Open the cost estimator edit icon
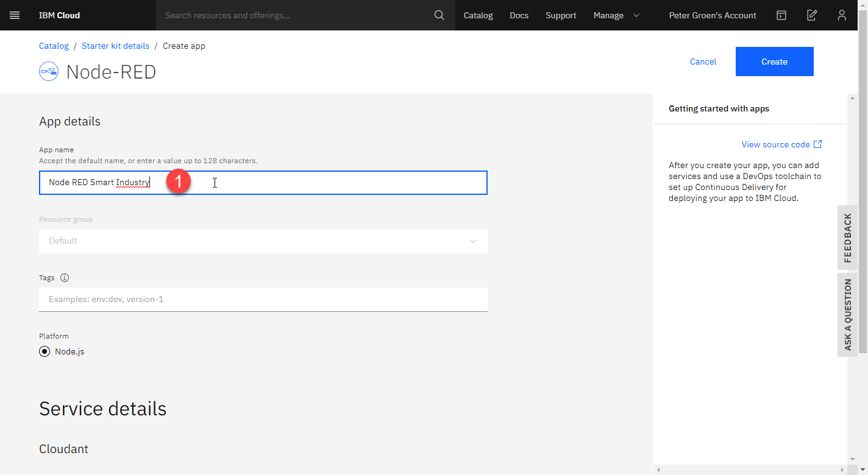 pyautogui.click(x=812, y=15)
